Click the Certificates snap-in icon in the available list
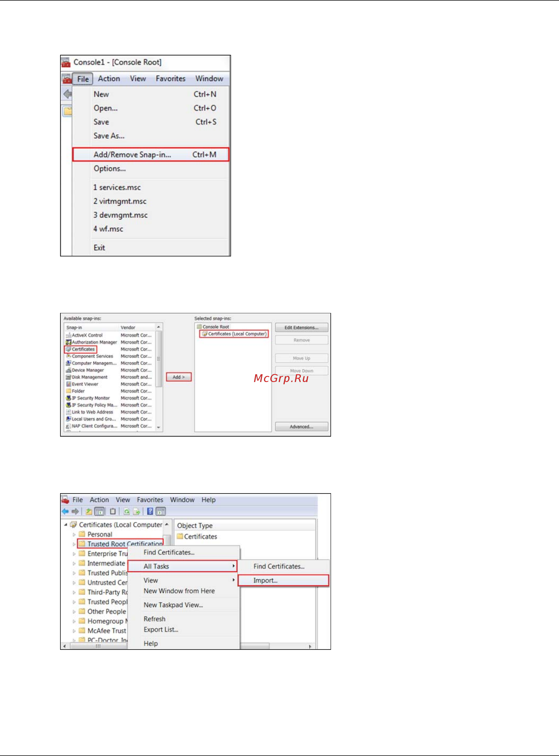The image size is (559, 756). 68,349
